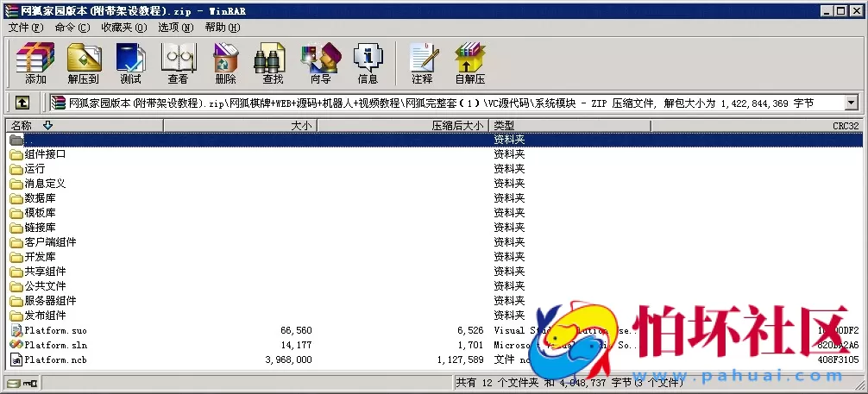Open the Comment (注释) tool

click(x=423, y=63)
